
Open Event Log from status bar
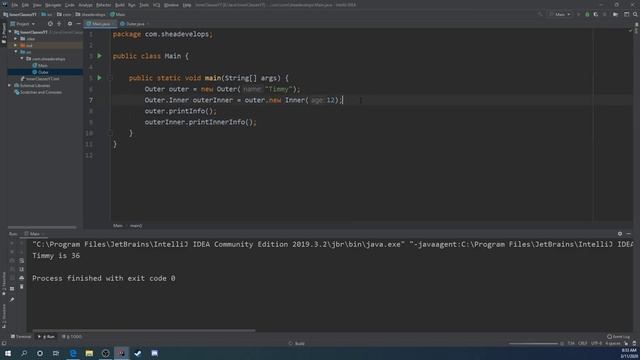pos(618,337)
